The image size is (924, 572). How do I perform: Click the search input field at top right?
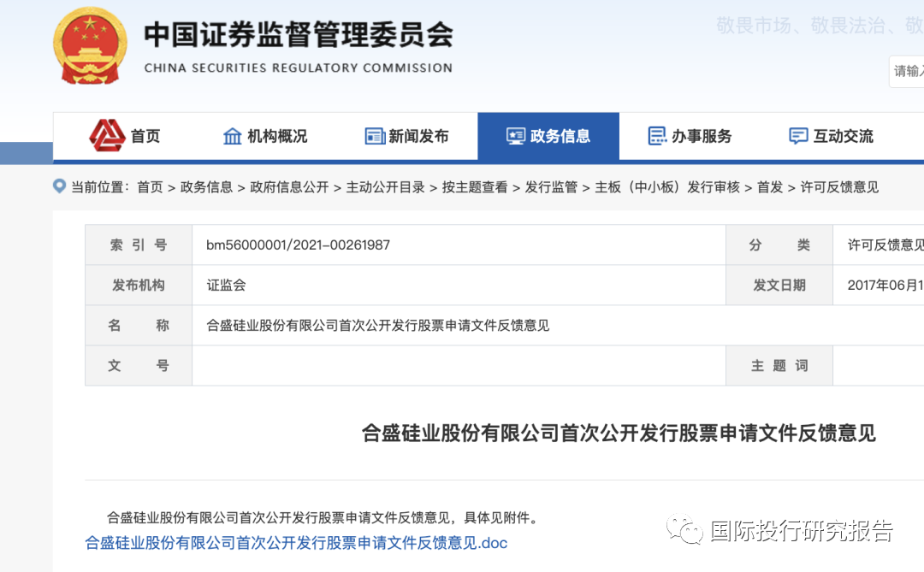click(x=906, y=71)
